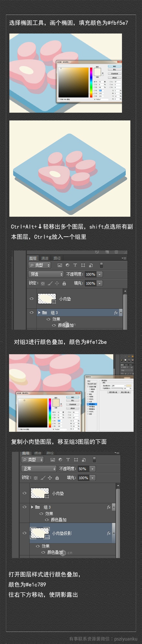Expand 组 3 triangle in 穿透 panel
This screenshot has height=644, width=142.
pos(39,313)
